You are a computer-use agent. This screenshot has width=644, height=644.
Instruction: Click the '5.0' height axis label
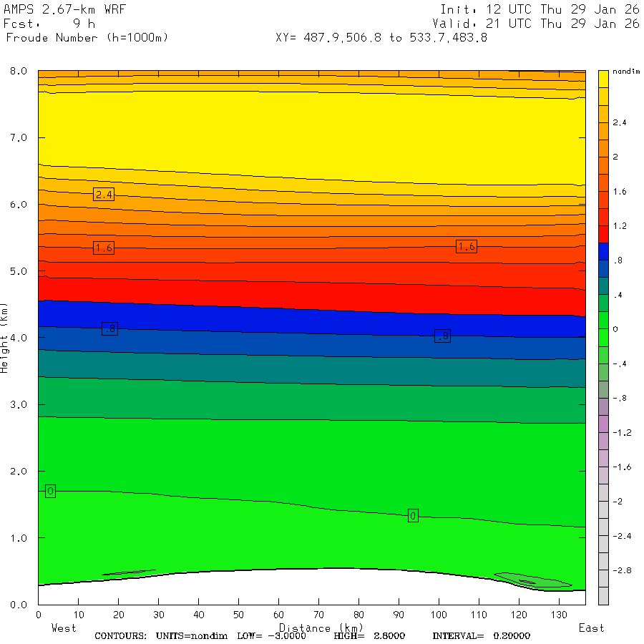tap(19, 271)
